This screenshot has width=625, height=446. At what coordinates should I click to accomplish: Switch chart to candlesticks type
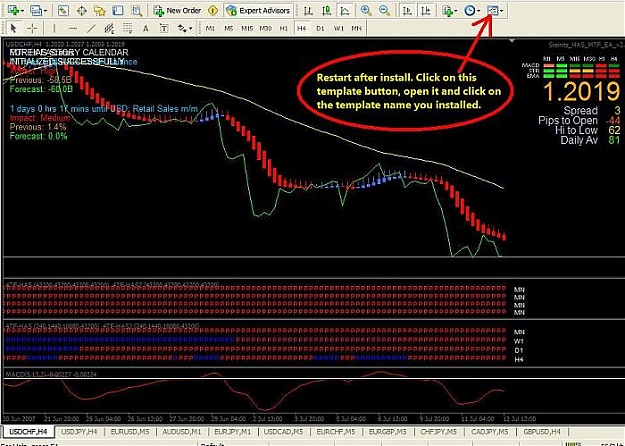(x=326, y=11)
